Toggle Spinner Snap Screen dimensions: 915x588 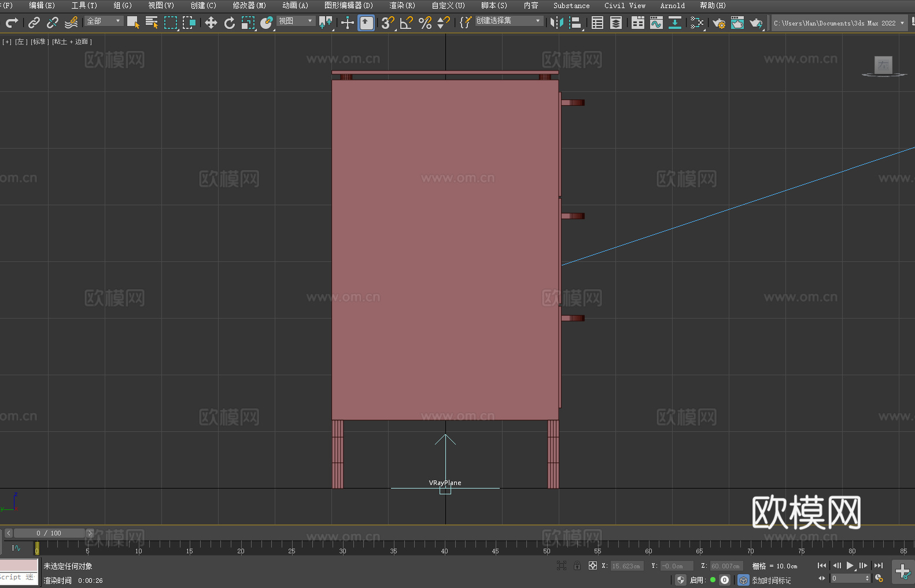444,23
